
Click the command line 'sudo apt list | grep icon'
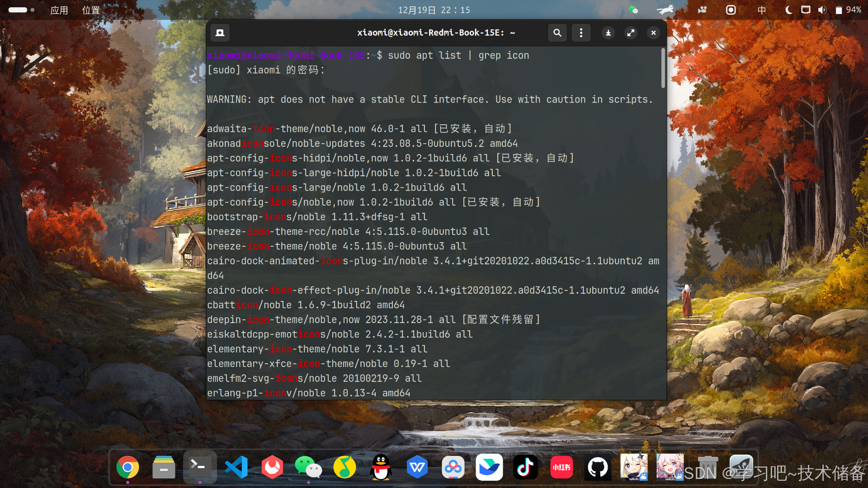[458, 55]
